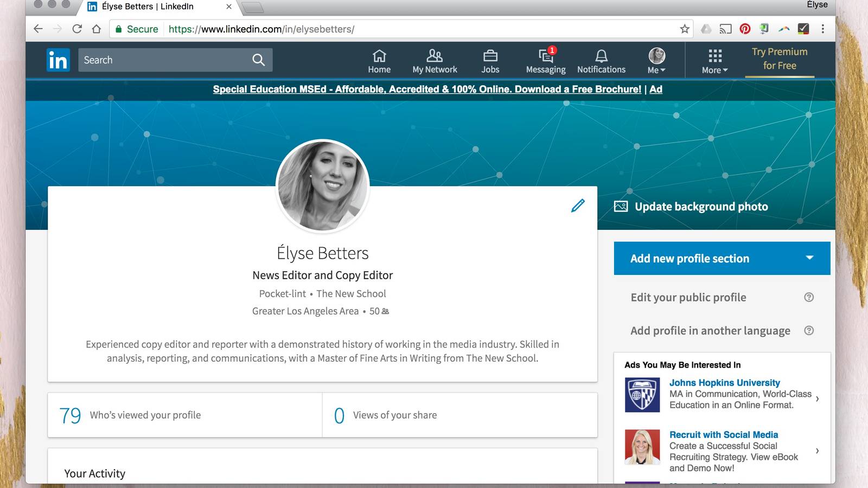Open Chrome's three-dot menu
868x488 pixels.
coord(822,29)
